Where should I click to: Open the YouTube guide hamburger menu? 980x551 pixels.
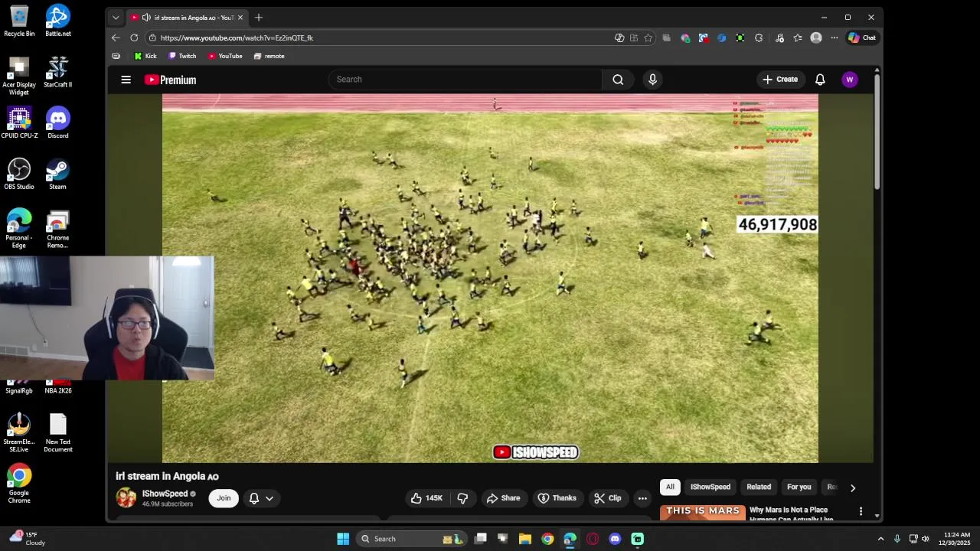coord(126,80)
